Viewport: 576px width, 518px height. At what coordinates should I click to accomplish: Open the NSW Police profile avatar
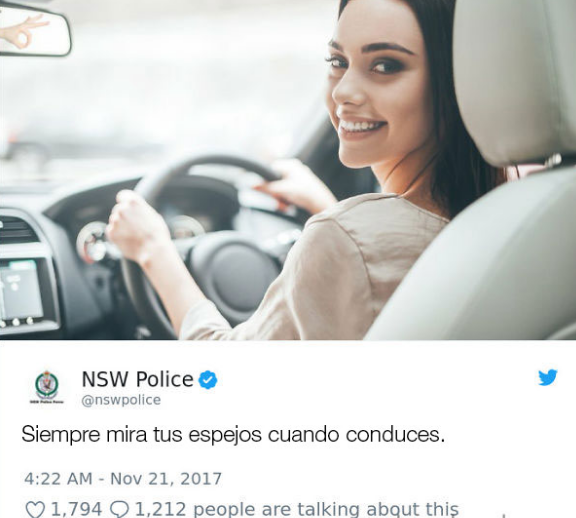pos(47,387)
